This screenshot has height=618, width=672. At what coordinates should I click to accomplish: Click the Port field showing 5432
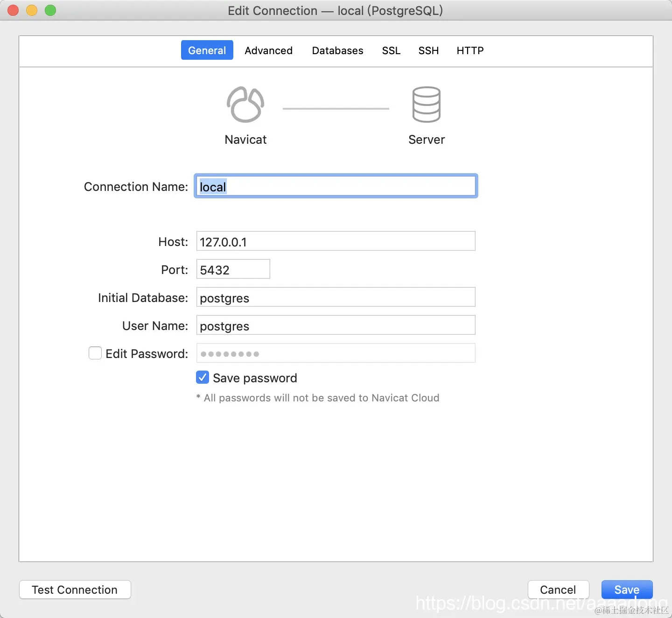click(x=233, y=269)
